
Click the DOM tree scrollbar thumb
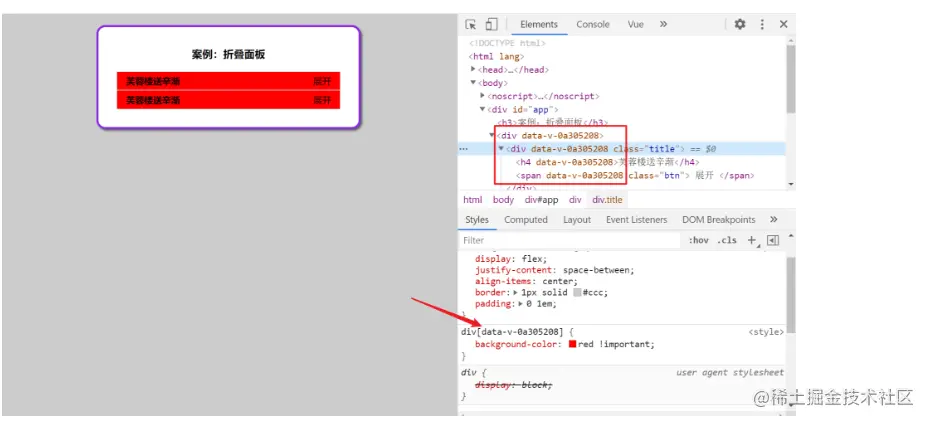pyautogui.click(x=791, y=78)
